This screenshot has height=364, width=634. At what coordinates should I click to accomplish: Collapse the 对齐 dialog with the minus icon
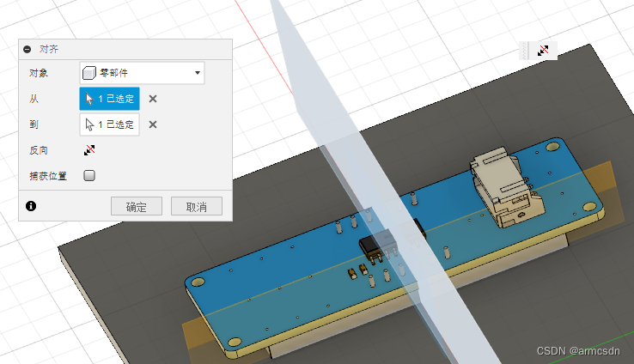coord(27,49)
